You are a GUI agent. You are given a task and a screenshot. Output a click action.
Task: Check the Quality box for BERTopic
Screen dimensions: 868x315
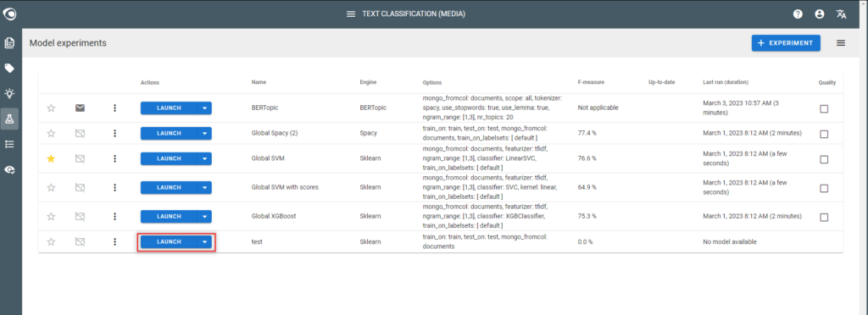tap(824, 109)
